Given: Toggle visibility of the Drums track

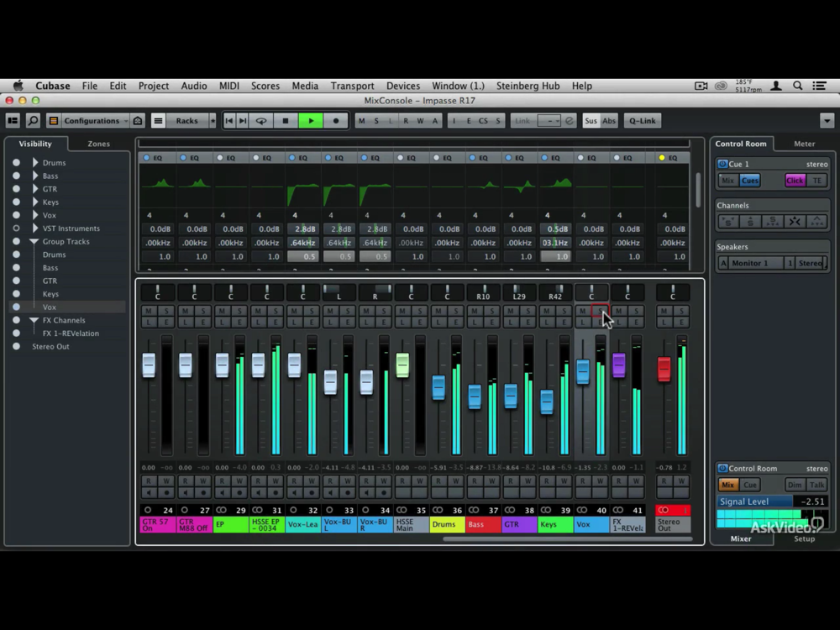Looking at the screenshot, I should (17, 162).
